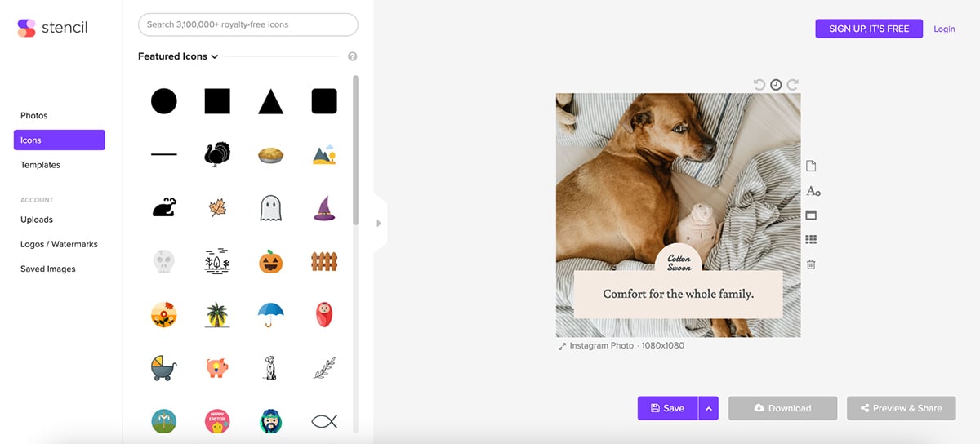Click the redo arrow above canvas
Viewport: 980px width, 444px height.
792,85
